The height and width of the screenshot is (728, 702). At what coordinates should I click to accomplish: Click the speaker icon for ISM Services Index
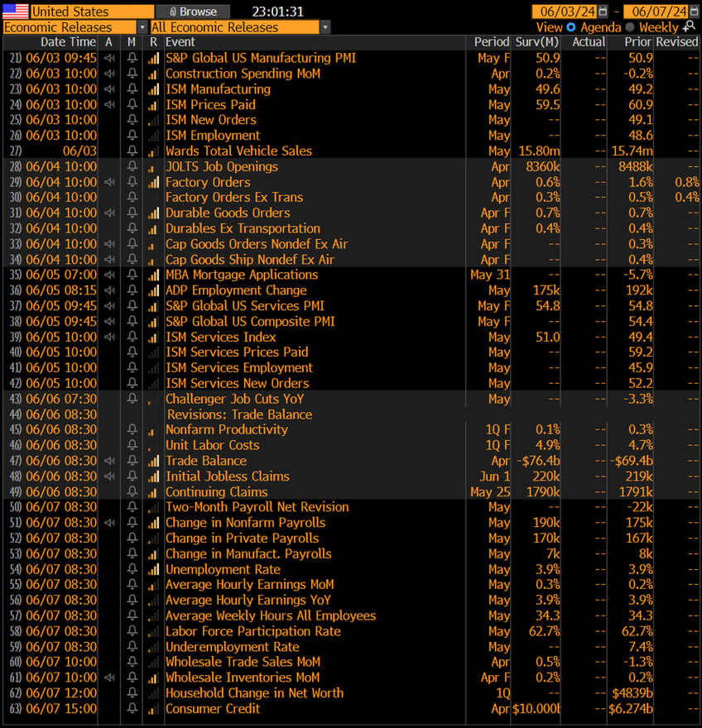click(x=109, y=337)
